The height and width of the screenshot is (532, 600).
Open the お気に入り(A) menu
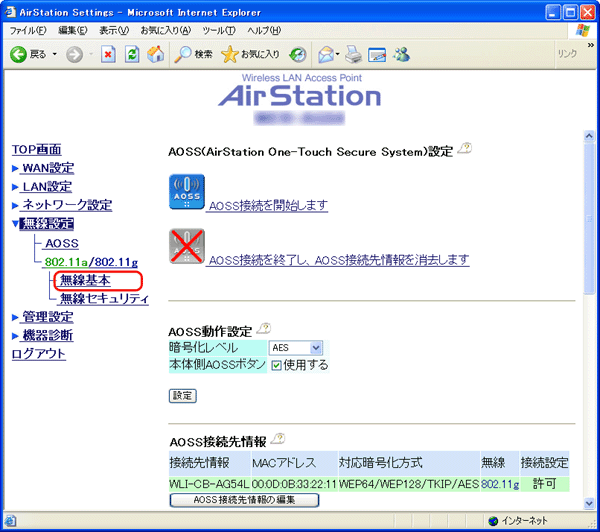[x=166, y=30]
